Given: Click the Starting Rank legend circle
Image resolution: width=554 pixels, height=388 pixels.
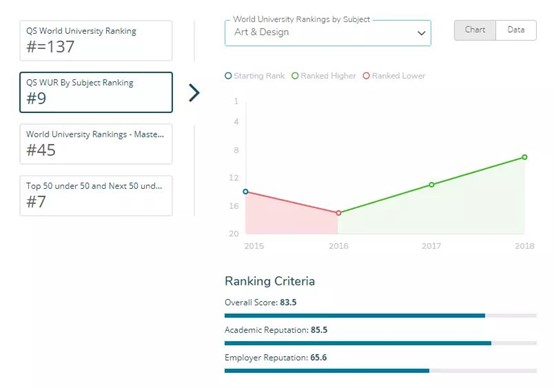Looking at the screenshot, I should 228,76.
